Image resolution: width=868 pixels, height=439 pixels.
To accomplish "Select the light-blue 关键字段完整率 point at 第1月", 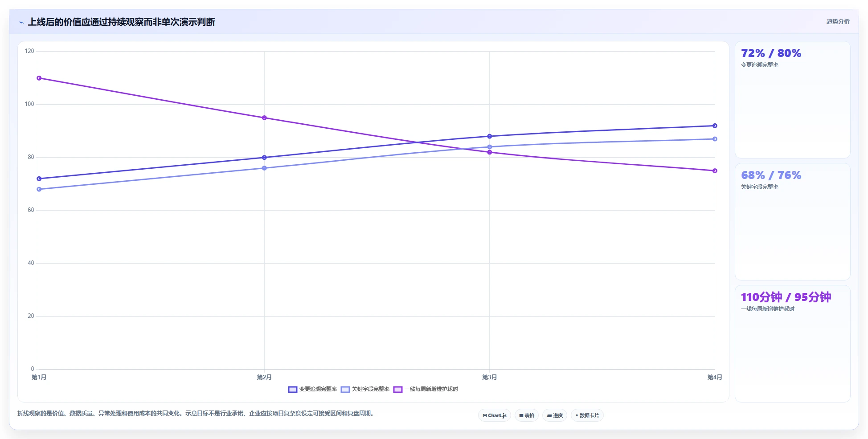I will pos(39,190).
